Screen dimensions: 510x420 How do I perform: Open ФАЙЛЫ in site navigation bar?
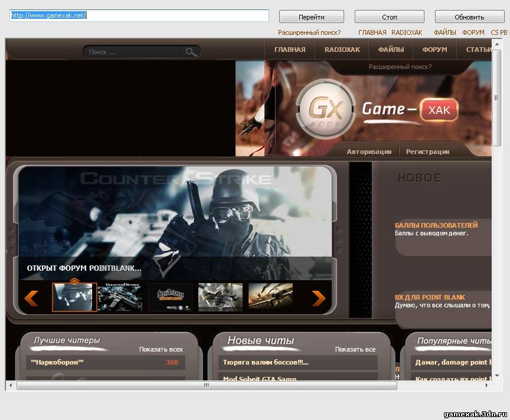point(391,50)
